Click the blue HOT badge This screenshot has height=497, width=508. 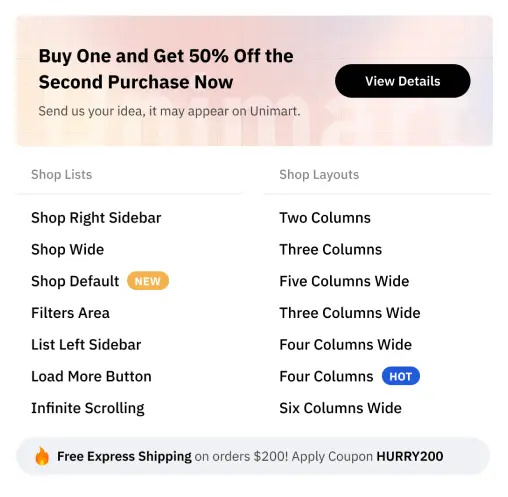tap(401, 376)
